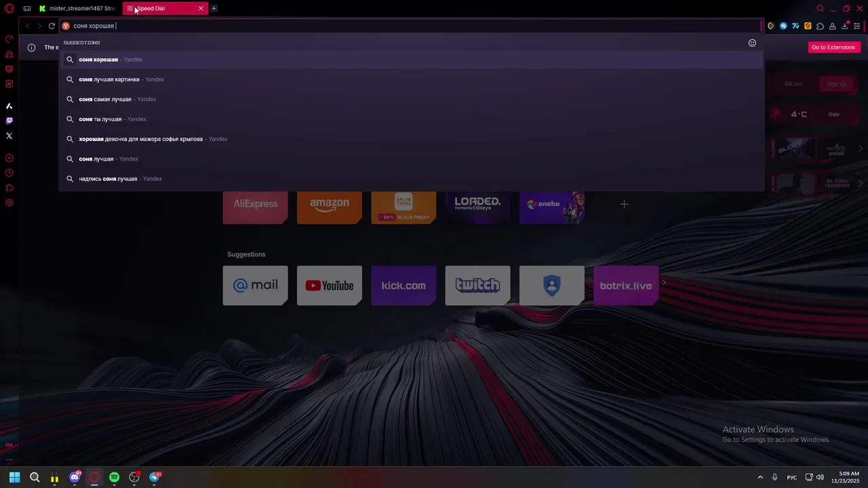Open the Opera GX main menu logo

(x=9, y=9)
